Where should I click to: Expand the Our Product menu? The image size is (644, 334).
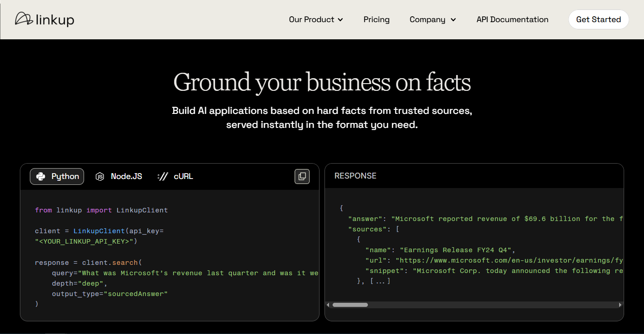coord(316,19)
